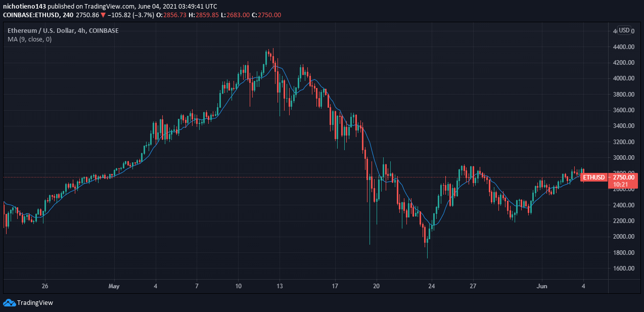
Task: Click the 24 date label on time axis
Action: click(431, 286)
